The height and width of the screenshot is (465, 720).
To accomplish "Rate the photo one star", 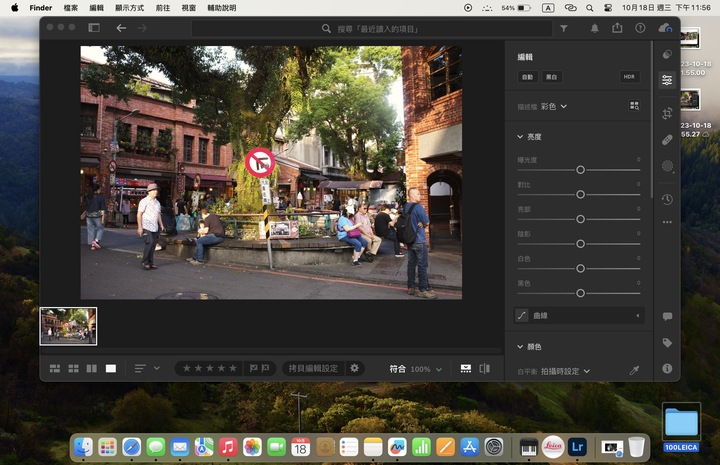I will pos(186,368).
